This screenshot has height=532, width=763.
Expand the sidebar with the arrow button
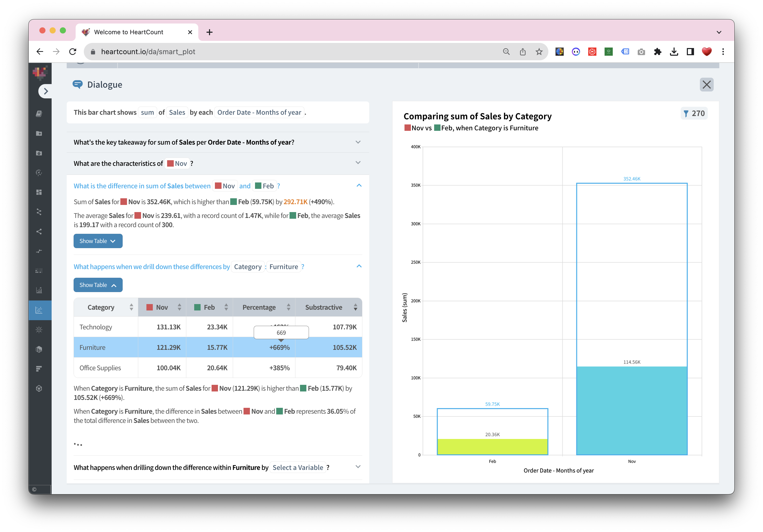pos(46,91)
